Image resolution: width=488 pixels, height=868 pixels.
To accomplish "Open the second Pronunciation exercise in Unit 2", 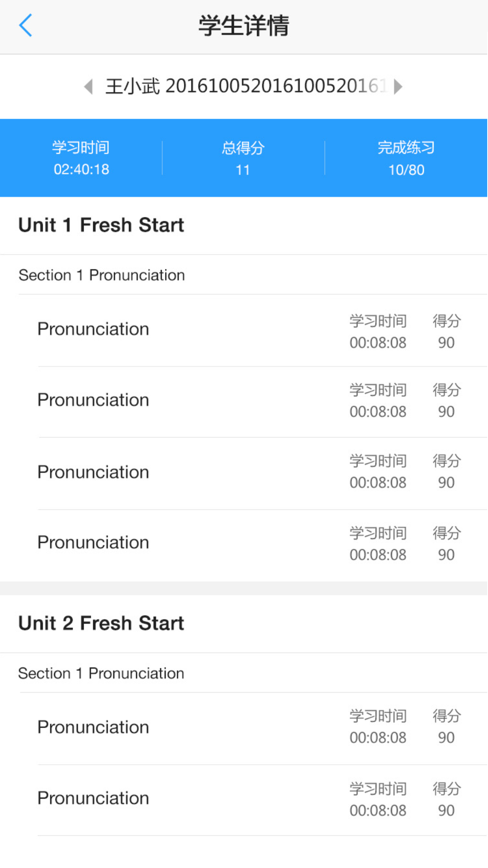I will point(94,798).
